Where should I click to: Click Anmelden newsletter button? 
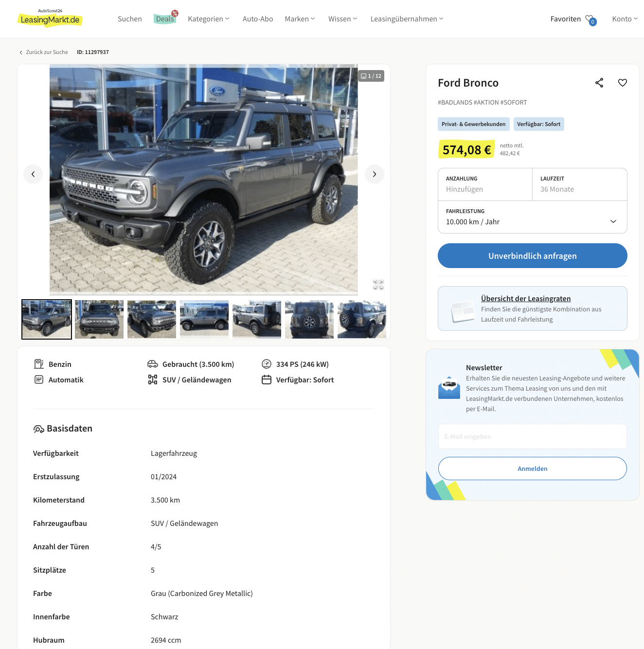[x=533, y=469]
